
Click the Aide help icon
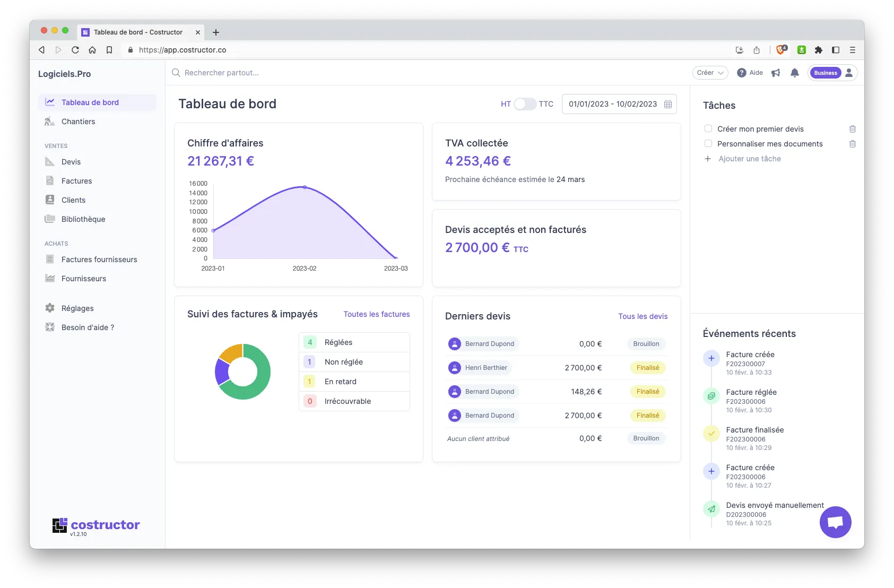[x=742, y=73]
